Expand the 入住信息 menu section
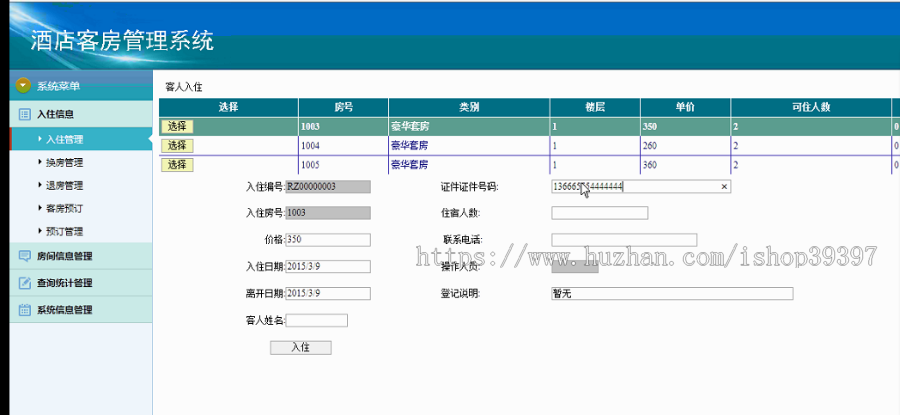 [x=81, y=114]
